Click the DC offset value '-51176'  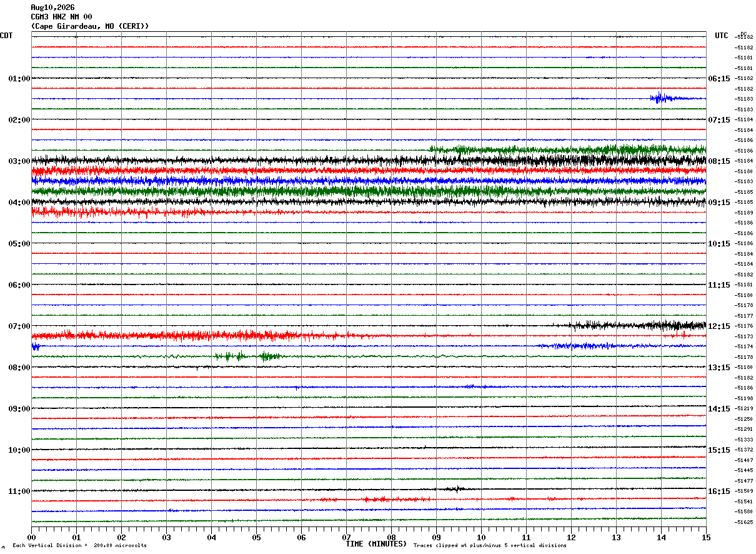click(x=744, y=326)
